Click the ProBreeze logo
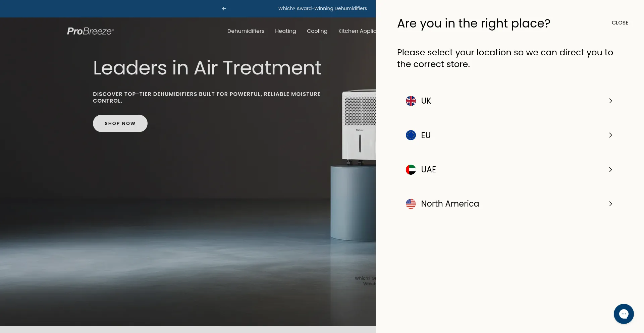The height and width of the screenshot is (333, 644). click(x=91, y=31)
